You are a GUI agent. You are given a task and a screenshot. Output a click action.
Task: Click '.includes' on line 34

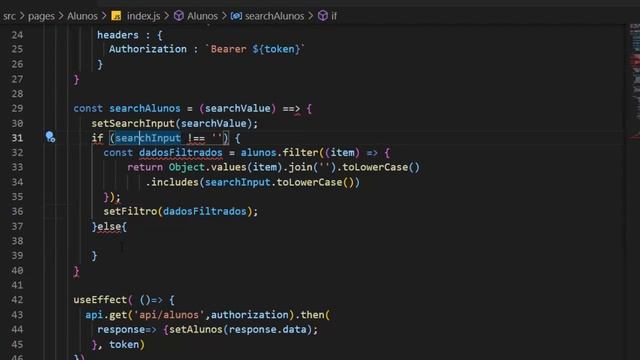tap(172, 182)
